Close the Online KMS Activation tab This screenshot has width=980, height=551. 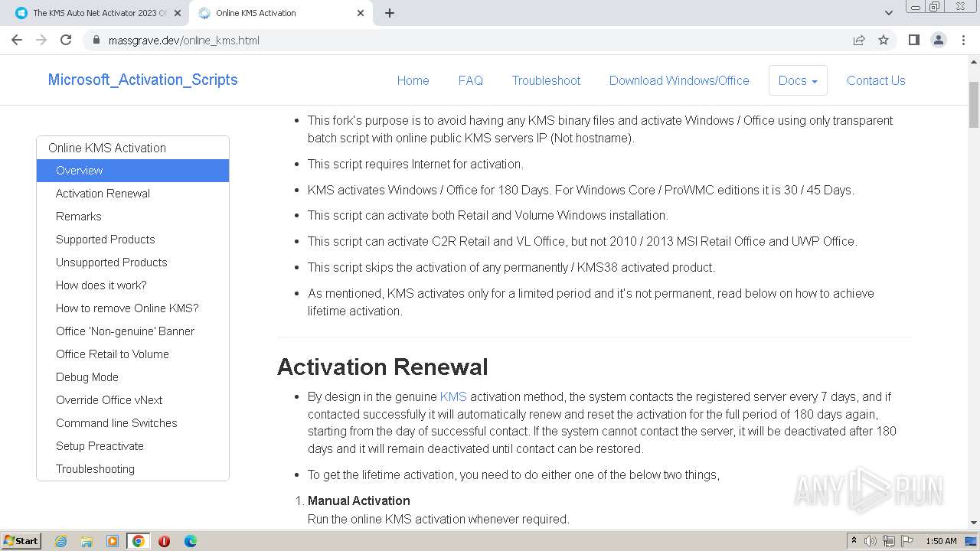[x=361, y=13]
